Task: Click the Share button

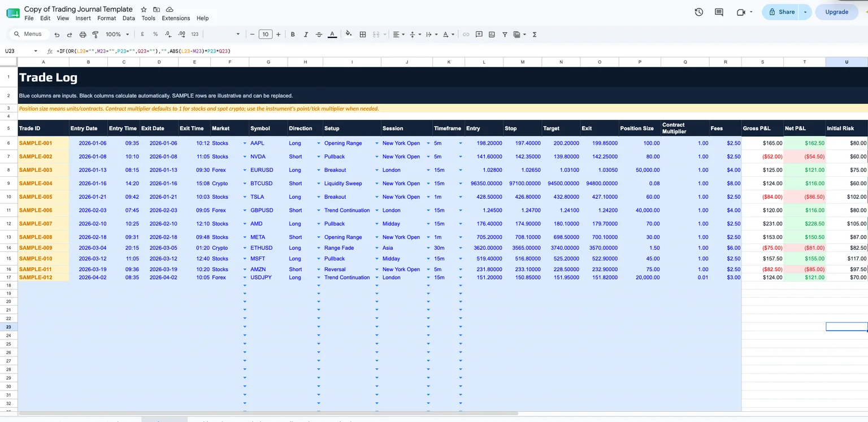Action: (x=781, y=12)
